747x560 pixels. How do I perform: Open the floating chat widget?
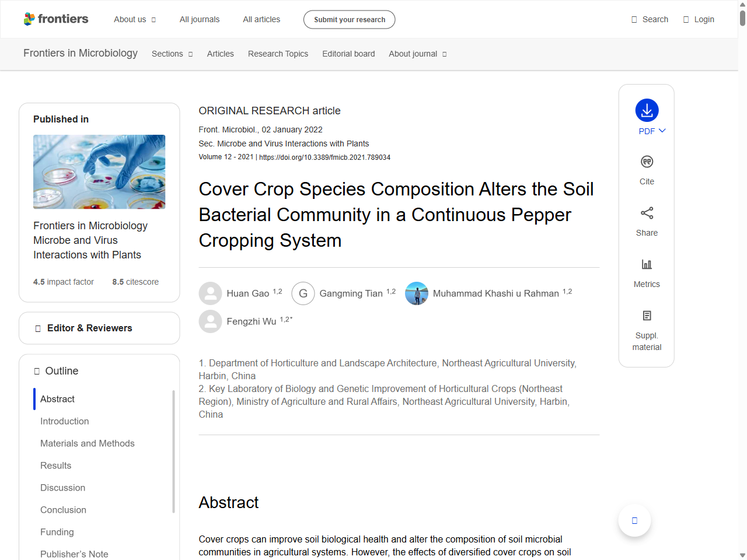pyautogui.click(x=634, y=520)
